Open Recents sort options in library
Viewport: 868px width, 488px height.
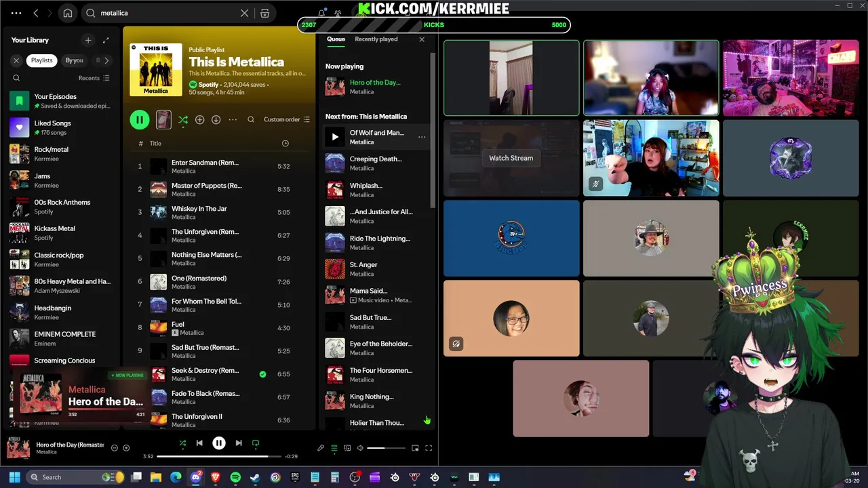tap(94, 78)
